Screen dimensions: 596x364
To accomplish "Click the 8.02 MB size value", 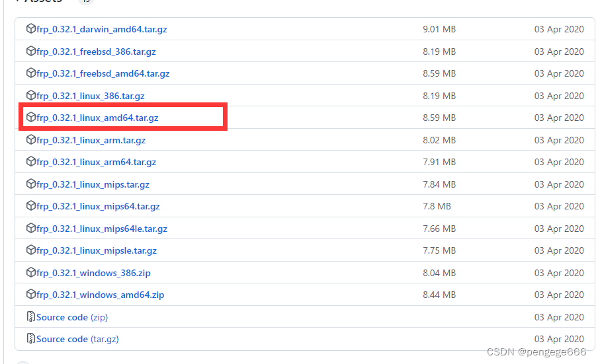I will [439, 141].
